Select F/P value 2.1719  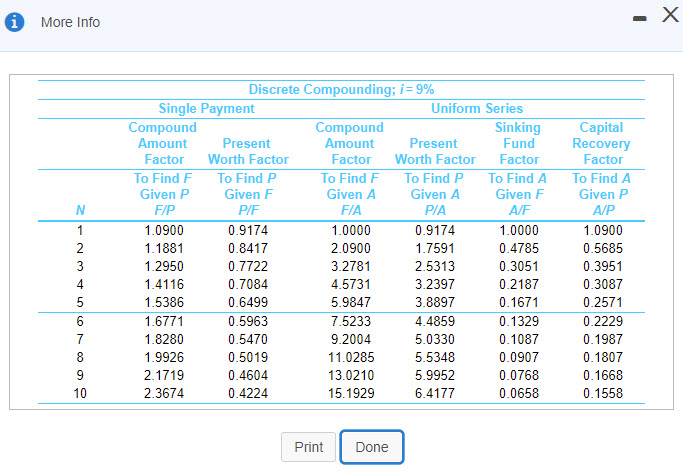(164, 375)
